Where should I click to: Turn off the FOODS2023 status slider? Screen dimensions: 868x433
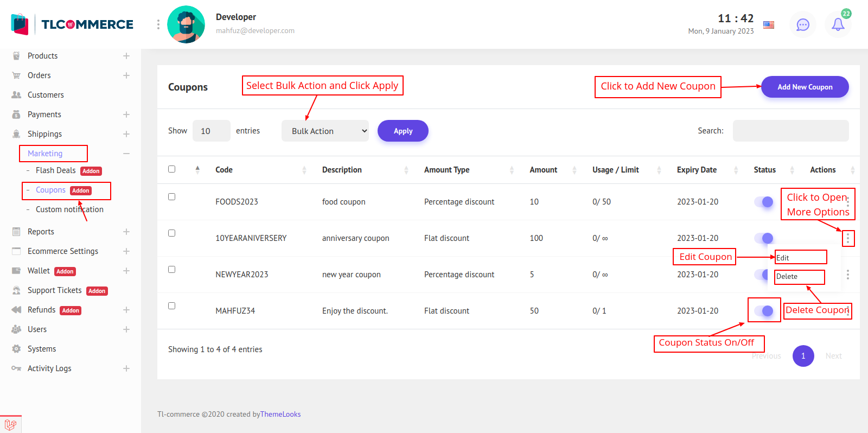click(764, 202)
